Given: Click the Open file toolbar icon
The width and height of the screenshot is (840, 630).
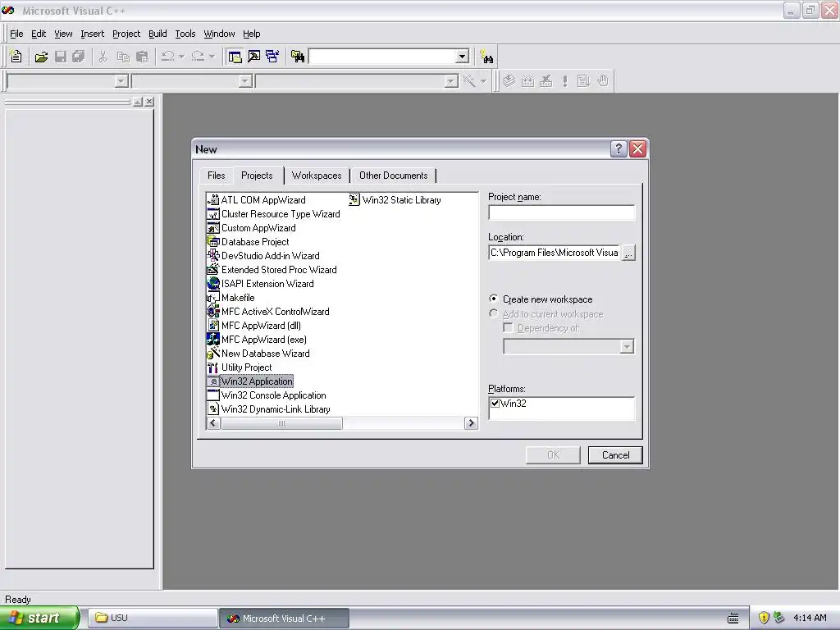Looking at the screenshot, I should coord(41,57).
